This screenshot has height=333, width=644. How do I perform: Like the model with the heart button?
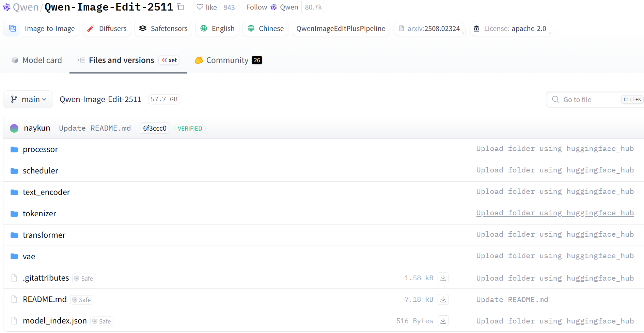[x=207, y=7]
